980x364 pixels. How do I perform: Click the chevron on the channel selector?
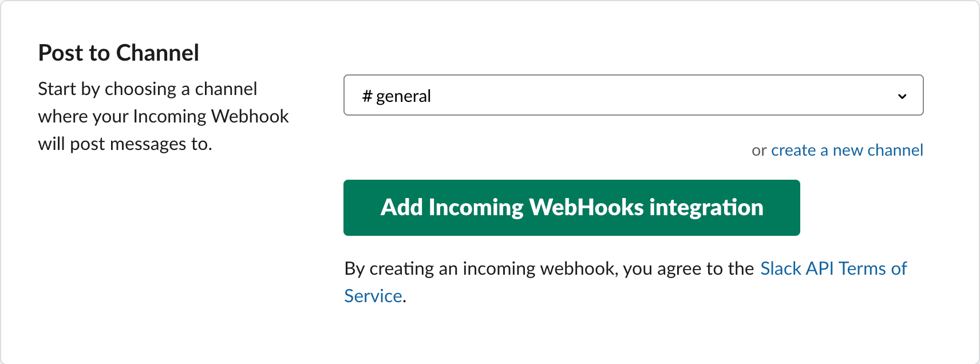[902, 96]
